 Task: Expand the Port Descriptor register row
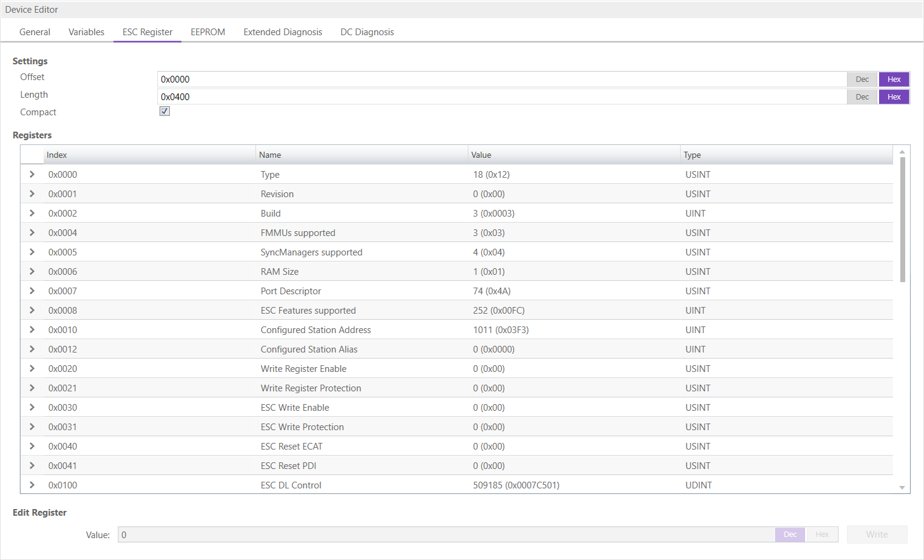point(32,291)
